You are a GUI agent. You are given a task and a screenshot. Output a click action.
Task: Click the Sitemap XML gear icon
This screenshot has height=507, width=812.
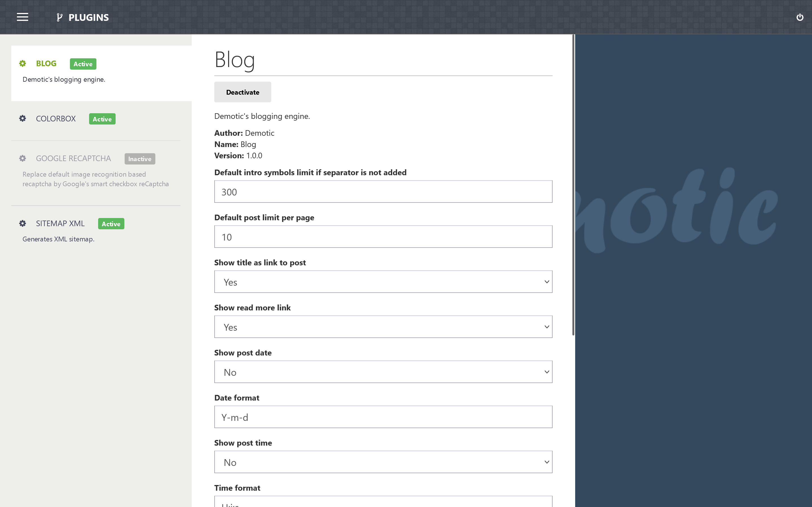(x=22, y=223)
